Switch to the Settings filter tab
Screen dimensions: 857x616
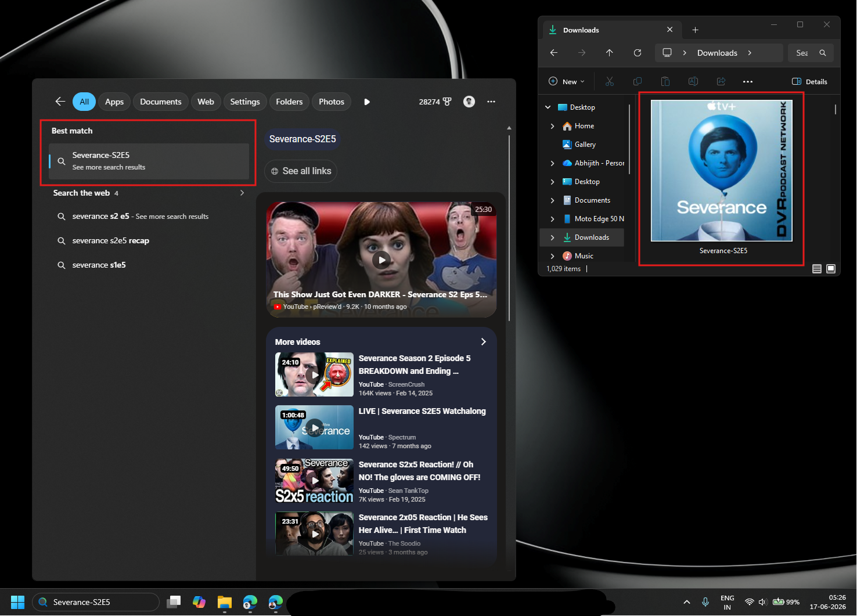click(x=245, y=102)
